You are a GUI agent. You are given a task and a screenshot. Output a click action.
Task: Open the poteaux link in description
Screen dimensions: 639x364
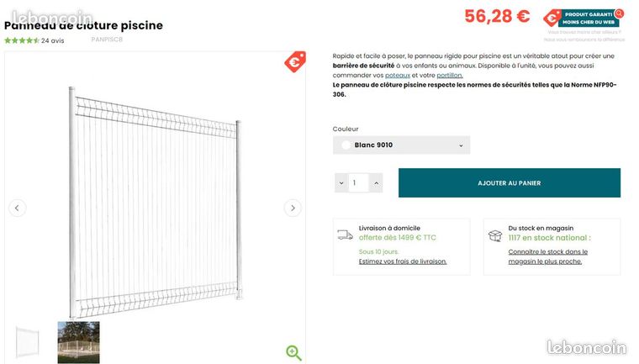tap(398, 75)
